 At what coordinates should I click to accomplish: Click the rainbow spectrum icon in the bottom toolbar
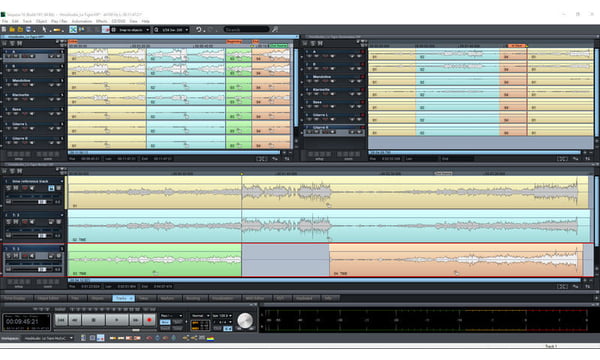[x=210, y=338]
